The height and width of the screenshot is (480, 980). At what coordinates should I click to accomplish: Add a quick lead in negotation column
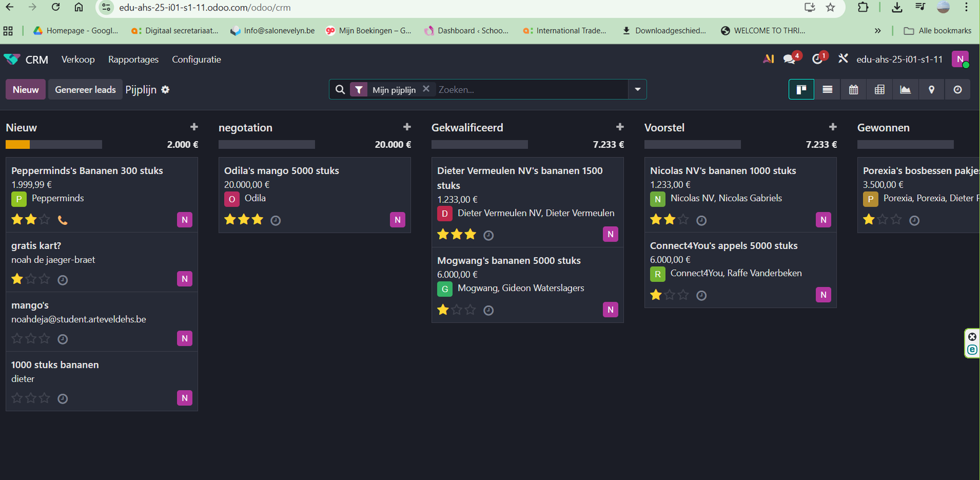tap(407, 127)
